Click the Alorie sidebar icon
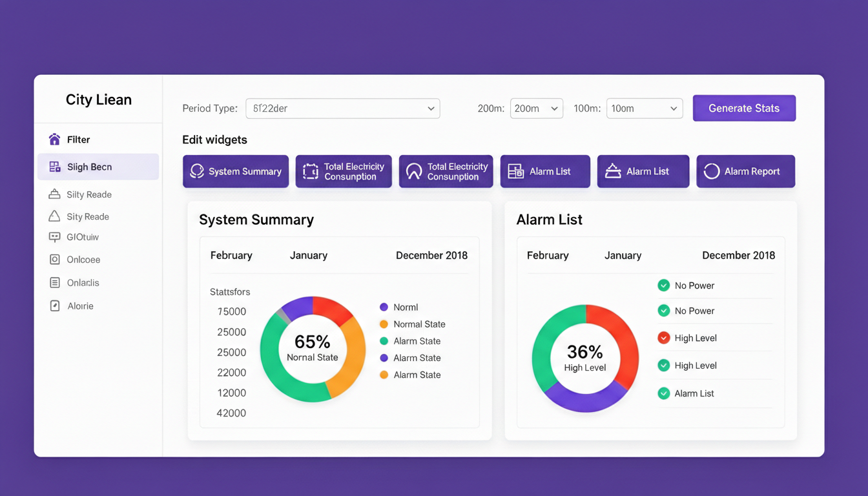 pos(54,306)
